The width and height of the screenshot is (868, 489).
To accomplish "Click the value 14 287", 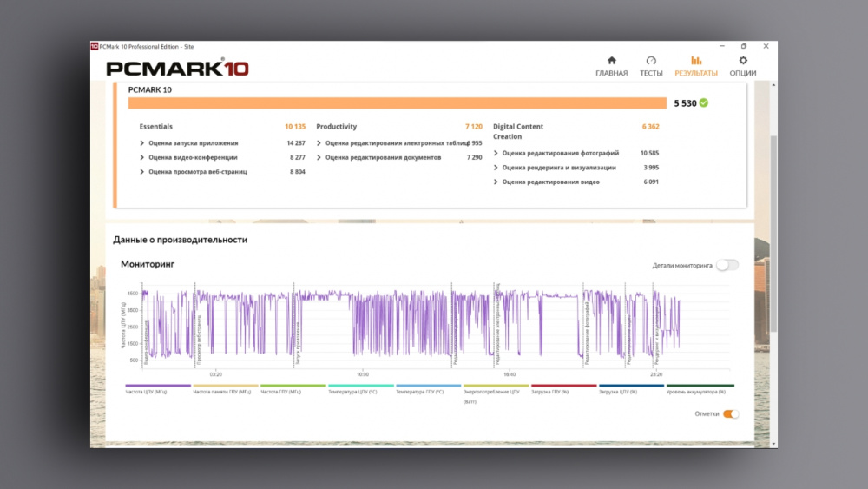I will click(296, 143).
